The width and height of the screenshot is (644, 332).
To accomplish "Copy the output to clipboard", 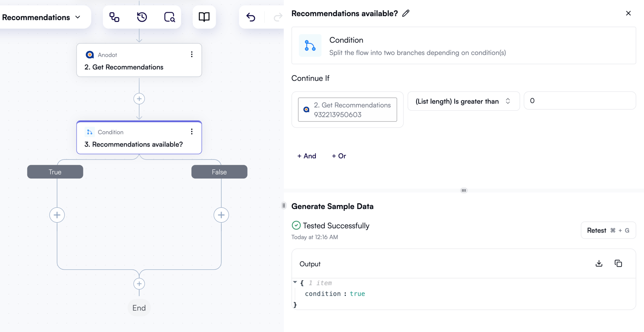I will click(x=618, y=263).
